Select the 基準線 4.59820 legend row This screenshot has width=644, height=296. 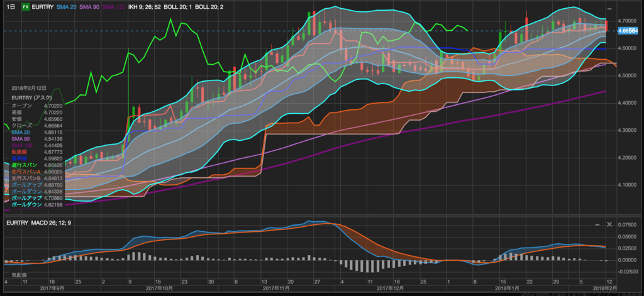(x=37, y=158)
